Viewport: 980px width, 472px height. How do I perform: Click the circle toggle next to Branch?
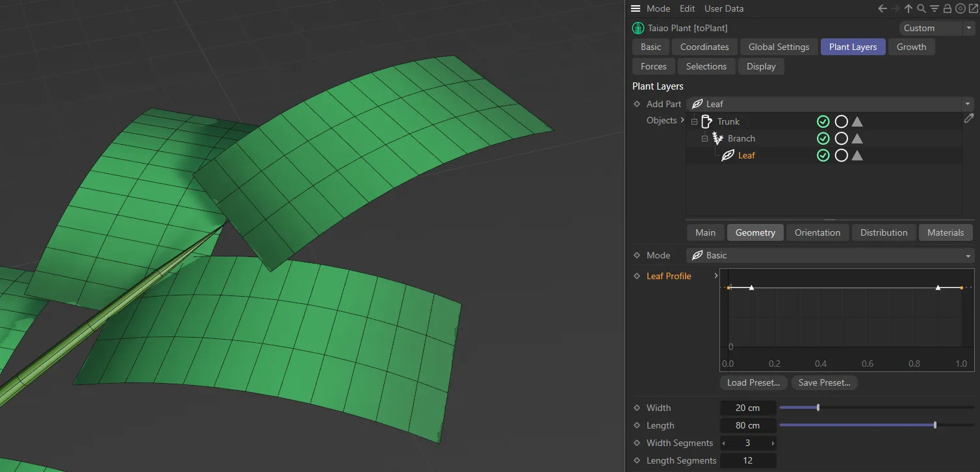click(x=841, y=138)
